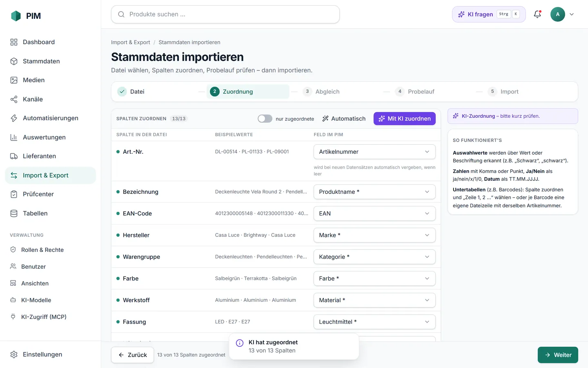Image resolution: width=588 pixels, height=368 pixels.
Task: Toggle 'nur zugeordnete' switch
Action: click(x=265, y=119)
